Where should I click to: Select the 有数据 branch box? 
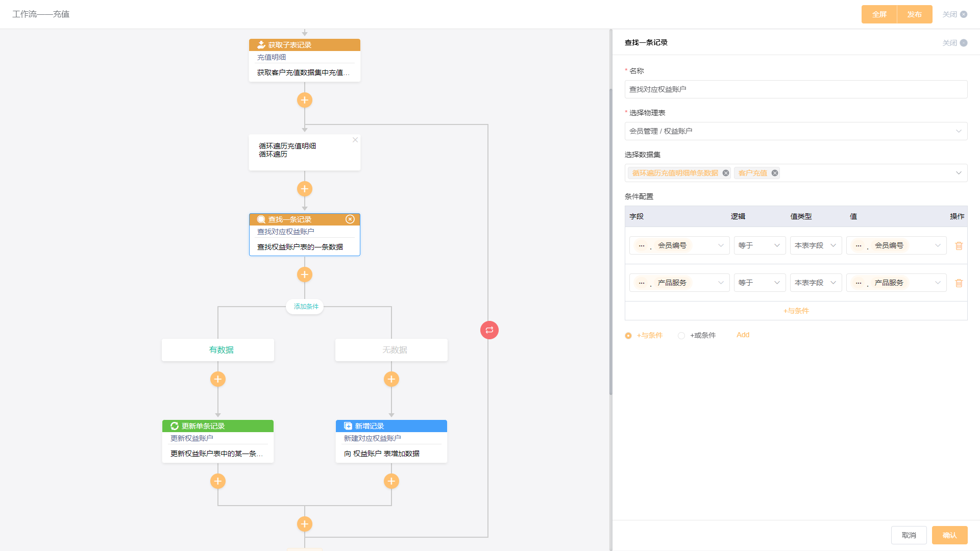pyautogui.click(x=218, y=350)
